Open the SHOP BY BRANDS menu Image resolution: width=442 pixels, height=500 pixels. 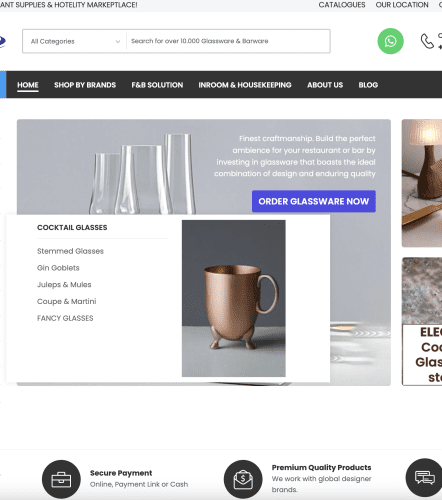[x=85, y=85]
